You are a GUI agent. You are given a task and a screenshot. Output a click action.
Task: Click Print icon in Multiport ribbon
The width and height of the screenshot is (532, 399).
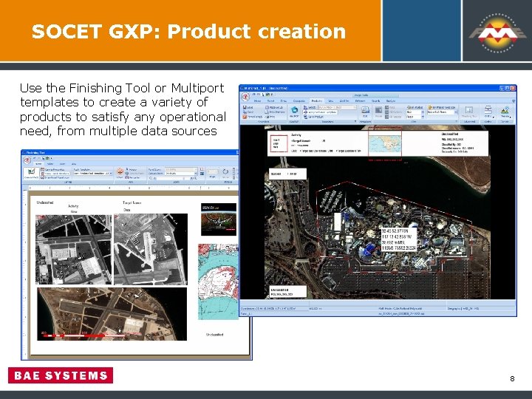click(x=270, y=117)
